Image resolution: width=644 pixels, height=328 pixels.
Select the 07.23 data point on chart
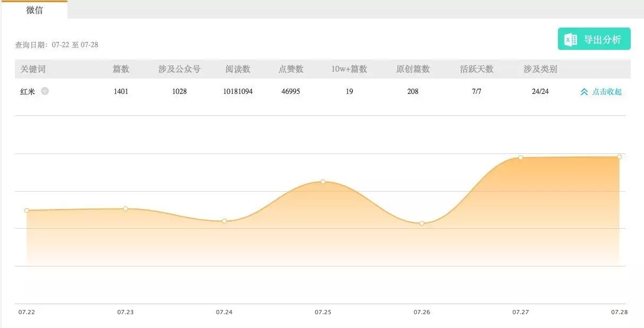[125, 209]
